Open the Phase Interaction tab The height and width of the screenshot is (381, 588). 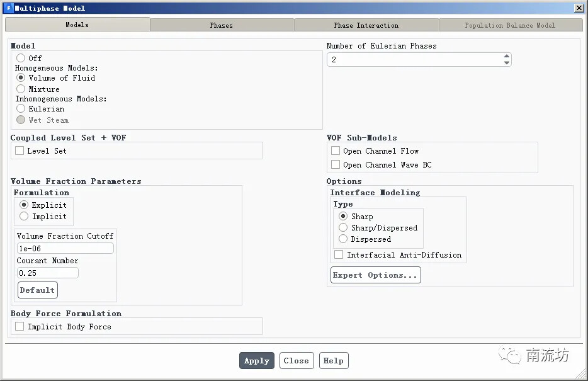click(366, 25)
